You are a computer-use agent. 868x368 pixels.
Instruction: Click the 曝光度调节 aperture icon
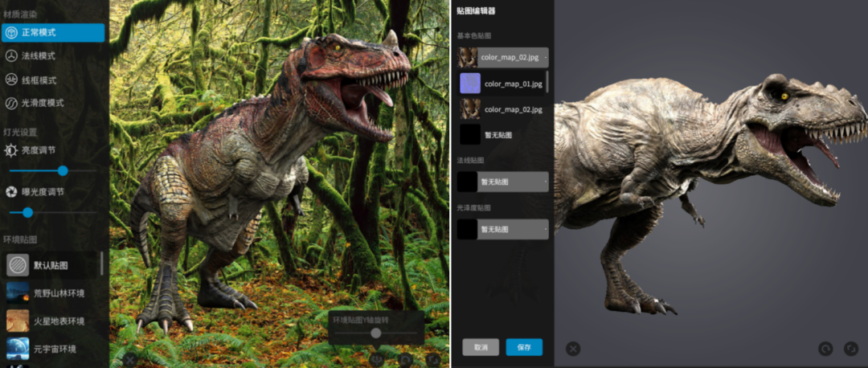[x=10, y=192]
